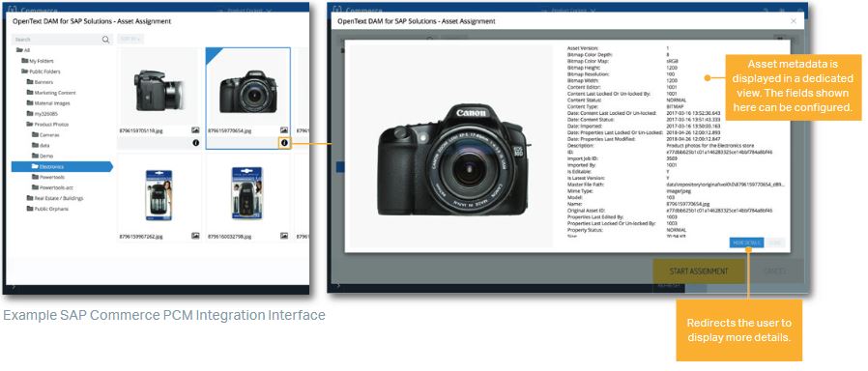Click the search magnifier icon
The width and height of the screenshot is (868, 371).
[105, 40]
